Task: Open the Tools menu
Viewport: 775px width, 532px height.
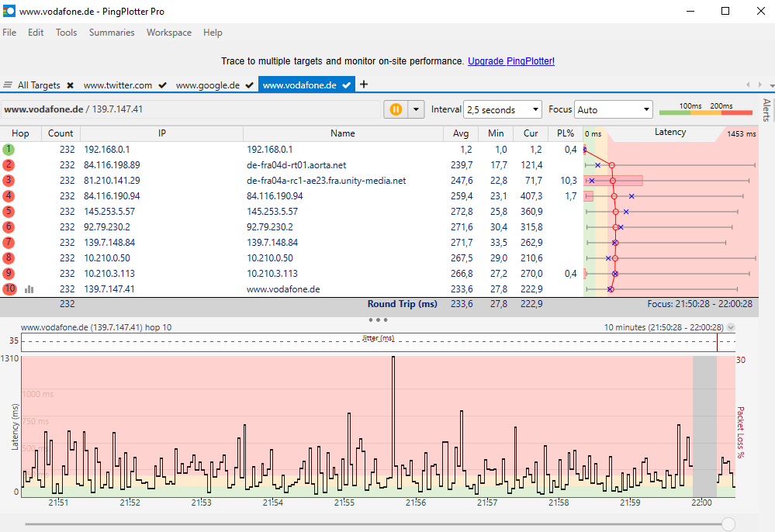Action: point(66,33)
